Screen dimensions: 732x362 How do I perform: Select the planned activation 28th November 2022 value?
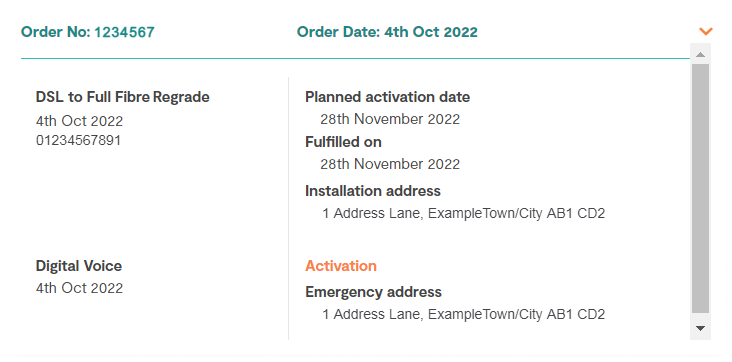click(390, 119)
